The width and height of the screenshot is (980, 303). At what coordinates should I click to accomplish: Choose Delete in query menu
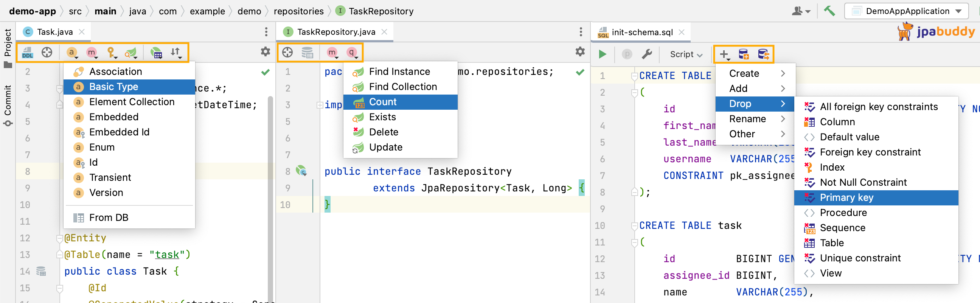pos(400,132)
